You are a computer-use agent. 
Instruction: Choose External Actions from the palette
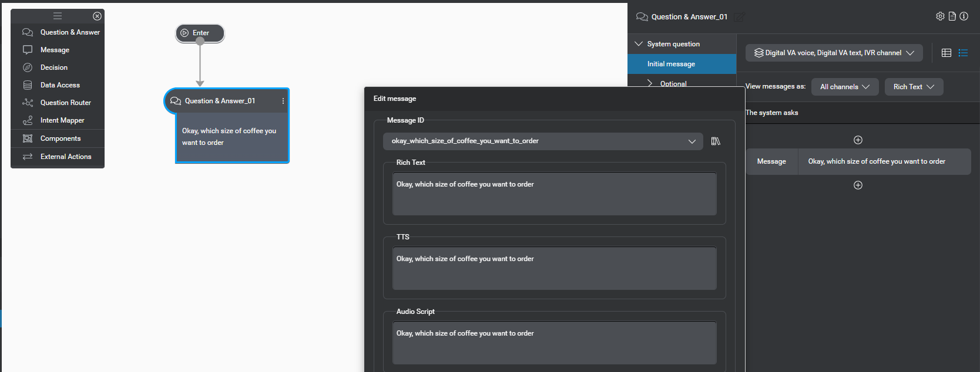[65, 157]
